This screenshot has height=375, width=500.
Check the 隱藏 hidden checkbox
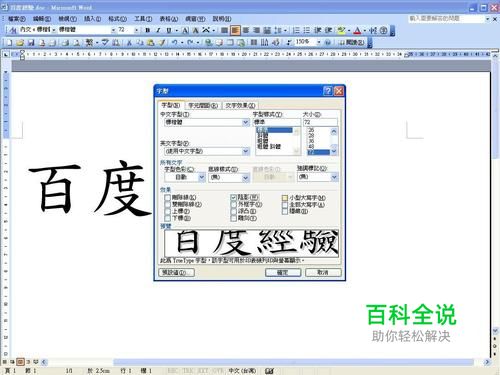pyautogui.click(x=285, y=211)
